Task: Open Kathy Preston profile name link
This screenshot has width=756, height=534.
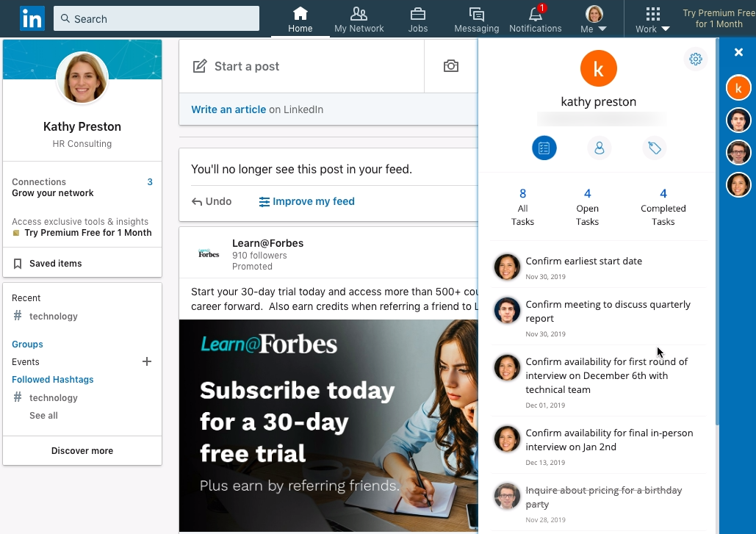Action: pos(82,126)
